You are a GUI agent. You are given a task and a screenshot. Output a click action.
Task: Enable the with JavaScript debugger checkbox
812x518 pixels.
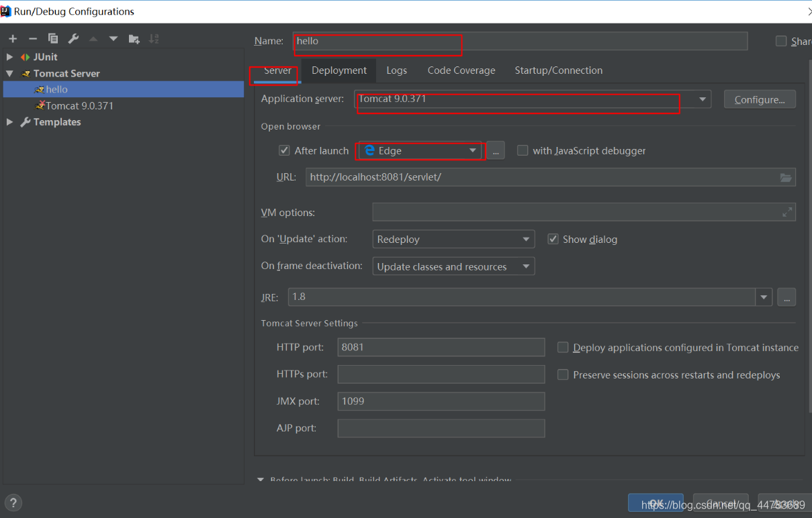(523, 151)
